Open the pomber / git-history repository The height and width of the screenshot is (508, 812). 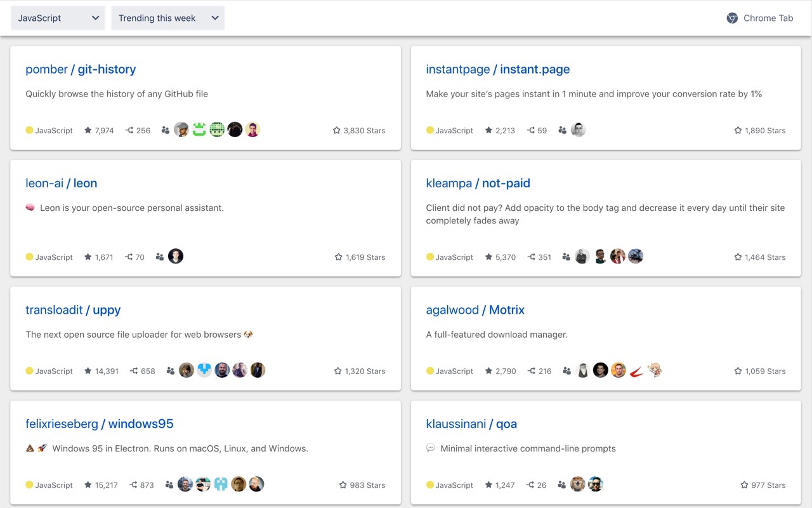click(81, 69)
